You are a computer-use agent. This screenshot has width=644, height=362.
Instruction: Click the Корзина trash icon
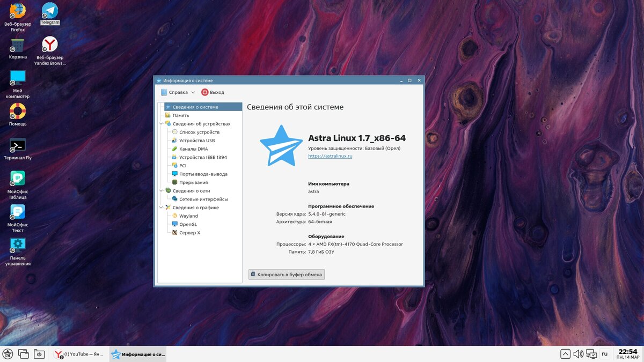(18, 49)
